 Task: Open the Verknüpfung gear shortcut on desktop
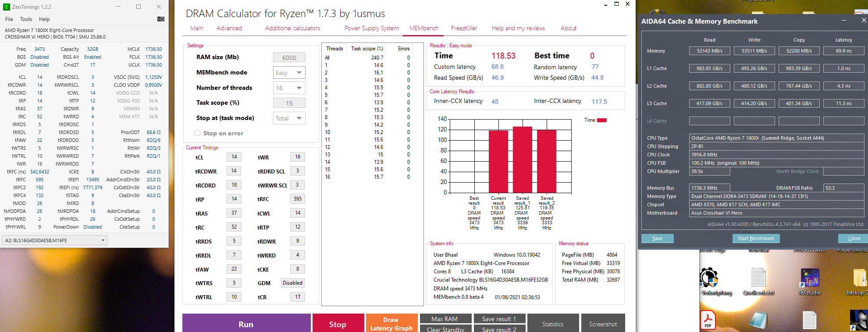coord(708,277)
